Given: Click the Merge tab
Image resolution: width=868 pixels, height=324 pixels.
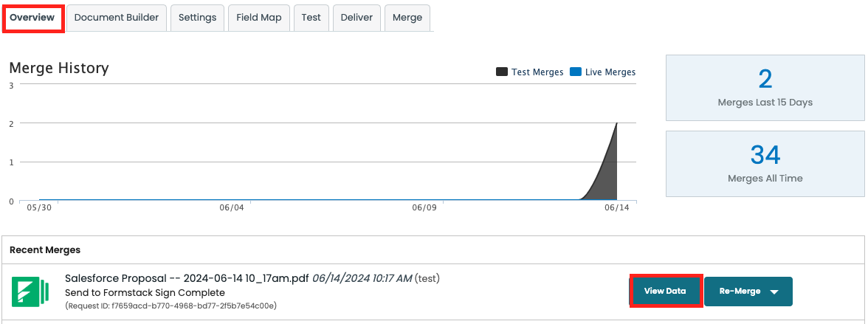Looking at the screenshot, I should click(x=407, y=18).
